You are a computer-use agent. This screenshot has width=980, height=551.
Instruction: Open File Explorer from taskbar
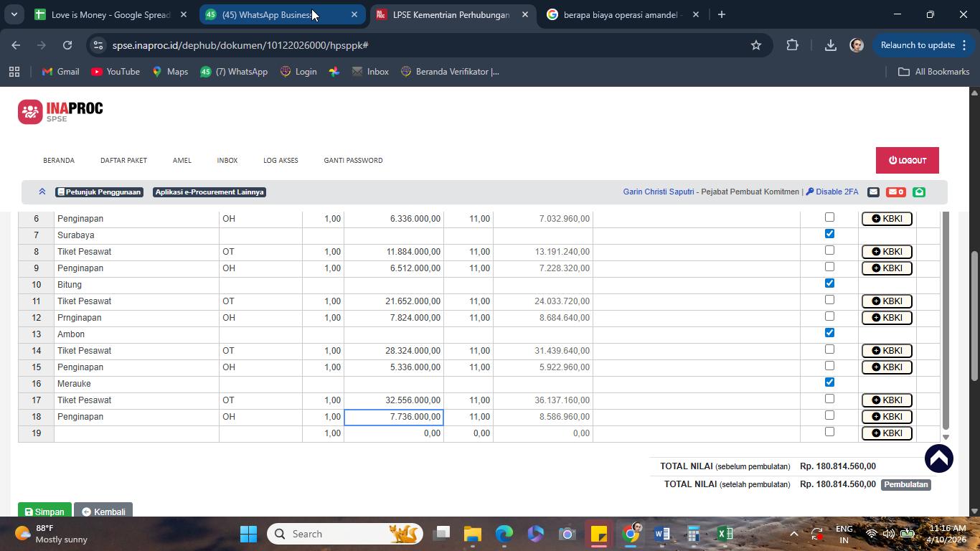472,534
